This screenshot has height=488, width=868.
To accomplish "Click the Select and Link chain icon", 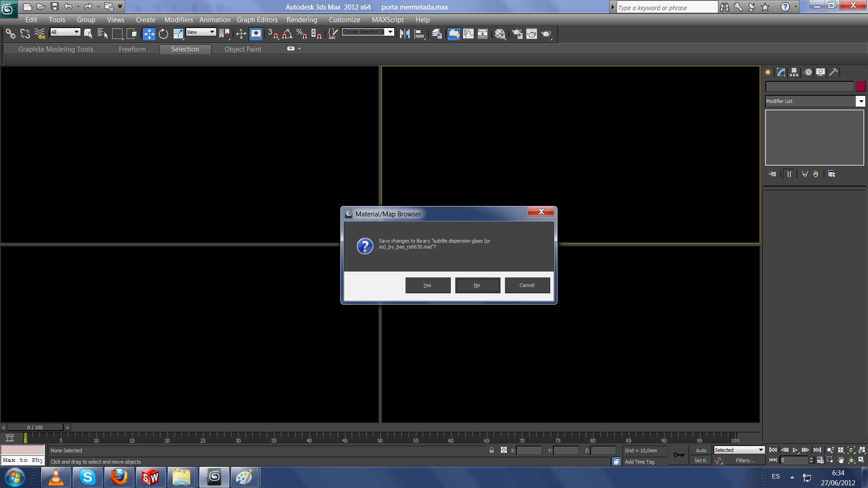I will click(10, 34).
